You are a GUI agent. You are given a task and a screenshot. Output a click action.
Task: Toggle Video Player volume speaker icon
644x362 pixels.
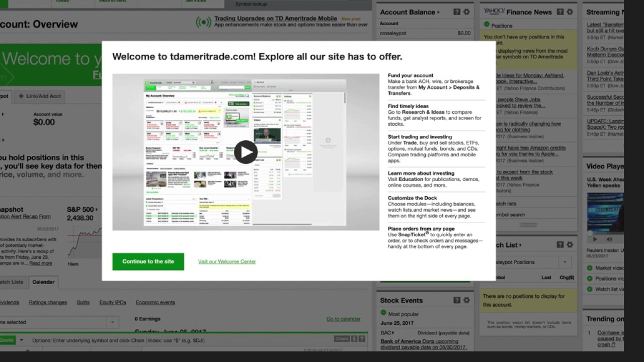[609, 239]
